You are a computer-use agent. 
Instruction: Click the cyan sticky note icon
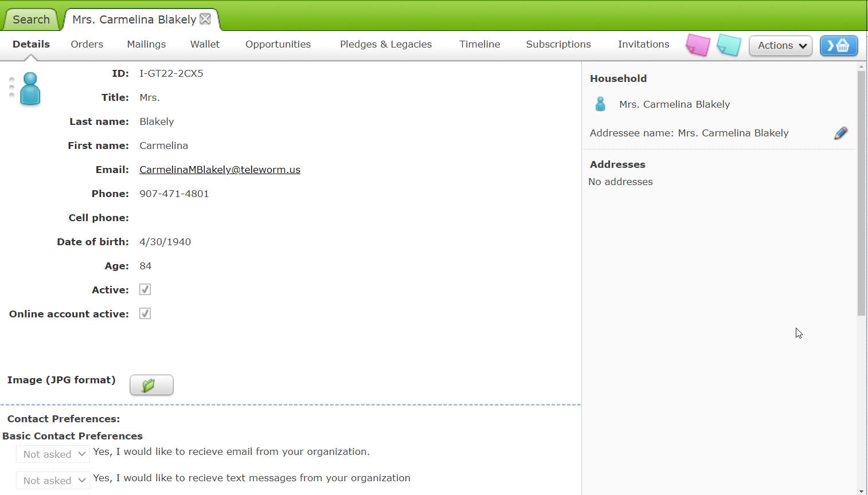pos(729,45)
